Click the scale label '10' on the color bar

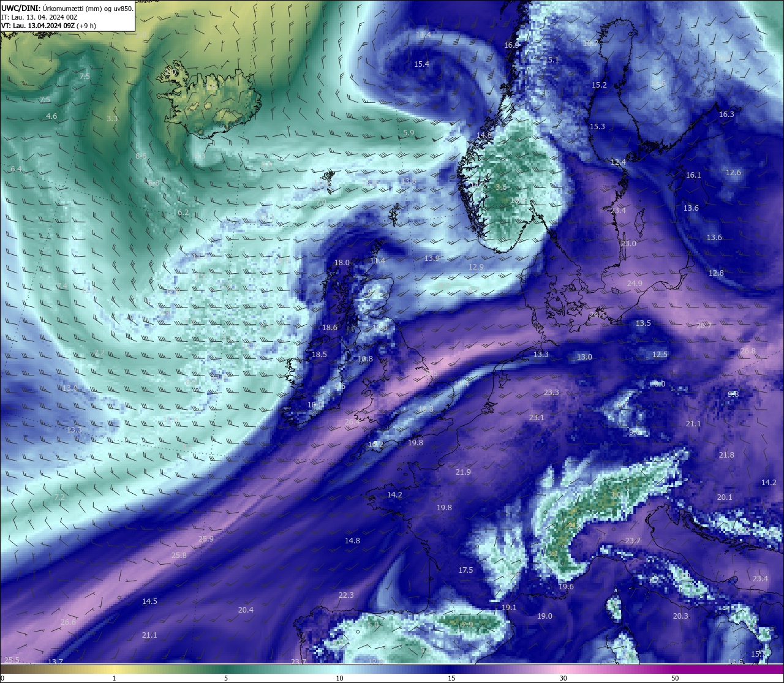(x=339, y=678)
